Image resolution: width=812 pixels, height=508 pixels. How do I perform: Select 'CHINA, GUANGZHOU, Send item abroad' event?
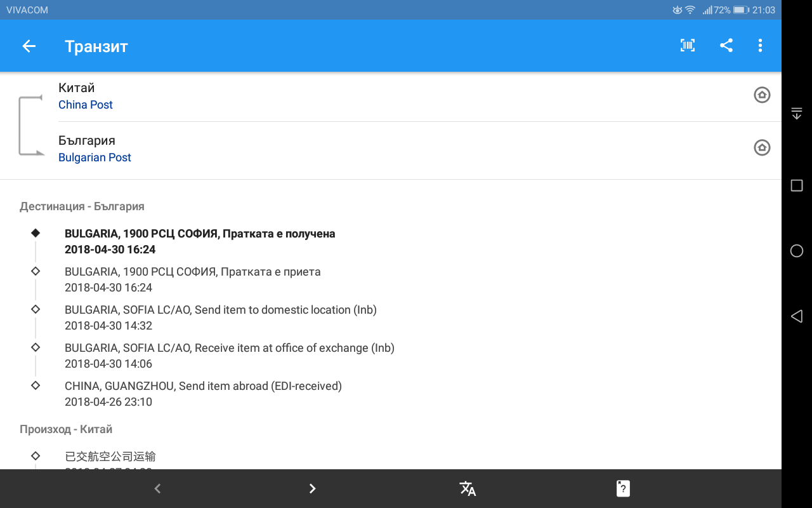203,394
